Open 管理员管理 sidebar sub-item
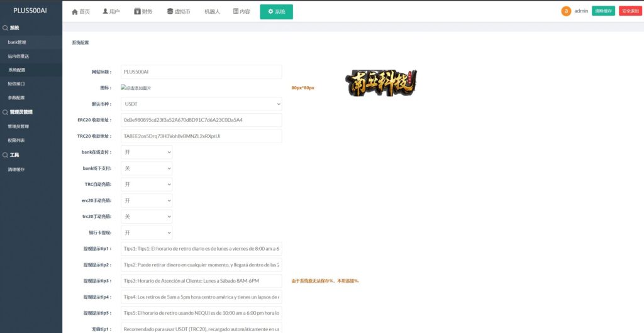Image resolution: width=644 pixels, height=333 pixels. coord(31,126)
